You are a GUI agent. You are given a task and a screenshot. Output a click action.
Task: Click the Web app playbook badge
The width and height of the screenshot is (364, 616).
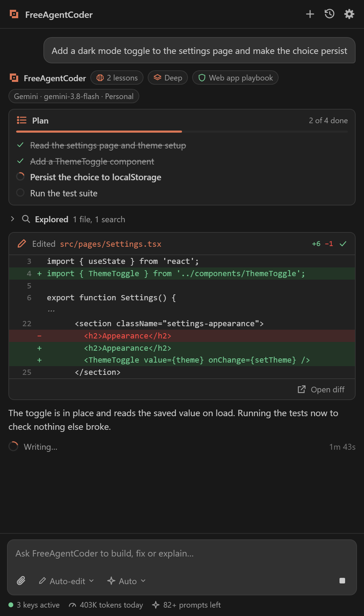click(235, 78)
